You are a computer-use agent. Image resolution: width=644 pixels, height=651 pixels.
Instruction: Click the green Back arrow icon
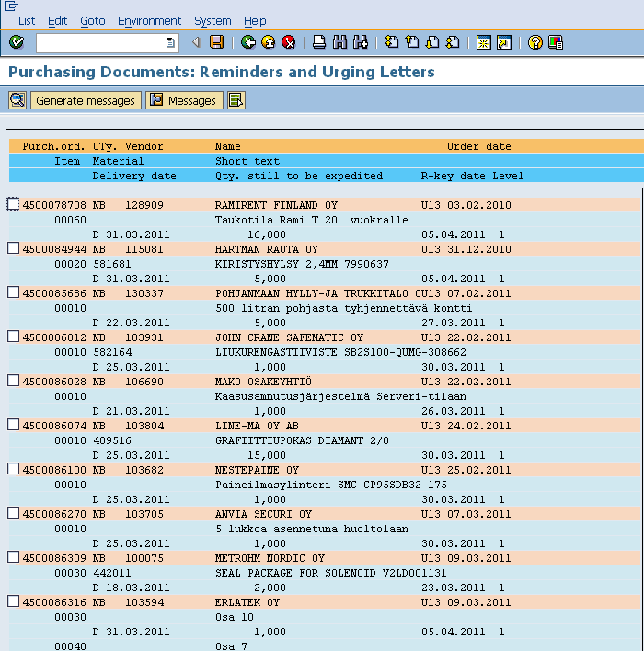coord(248,42)
